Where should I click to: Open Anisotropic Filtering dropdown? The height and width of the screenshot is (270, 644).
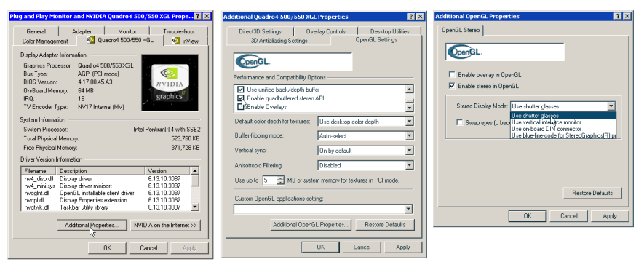[x=409, y=165]
